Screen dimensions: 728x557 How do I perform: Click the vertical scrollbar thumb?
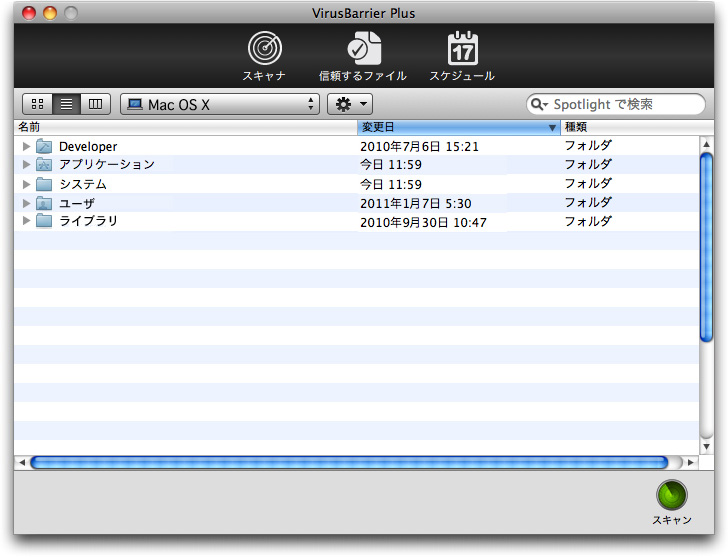[x=706, y=247]
